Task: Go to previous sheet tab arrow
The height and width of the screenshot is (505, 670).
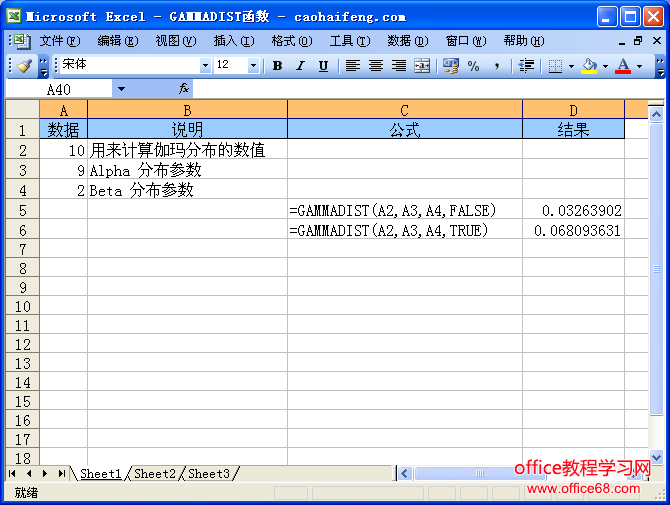Action: (29, 473)
